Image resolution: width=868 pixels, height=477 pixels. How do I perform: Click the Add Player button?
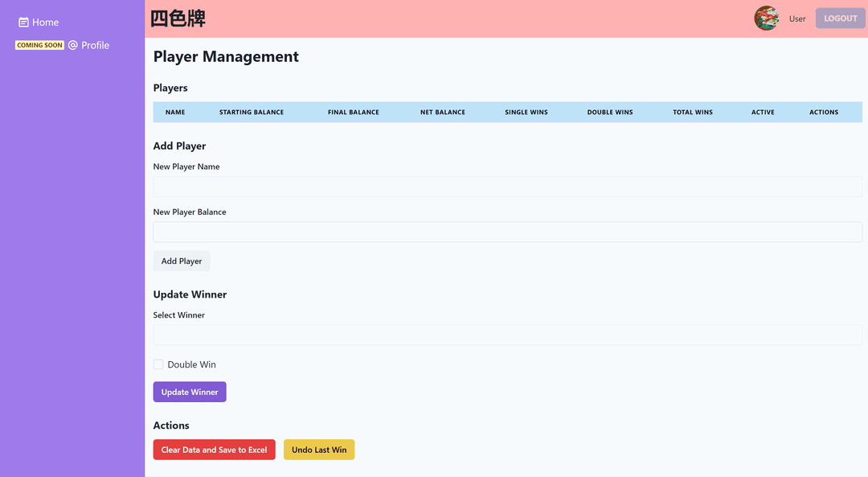182,261
